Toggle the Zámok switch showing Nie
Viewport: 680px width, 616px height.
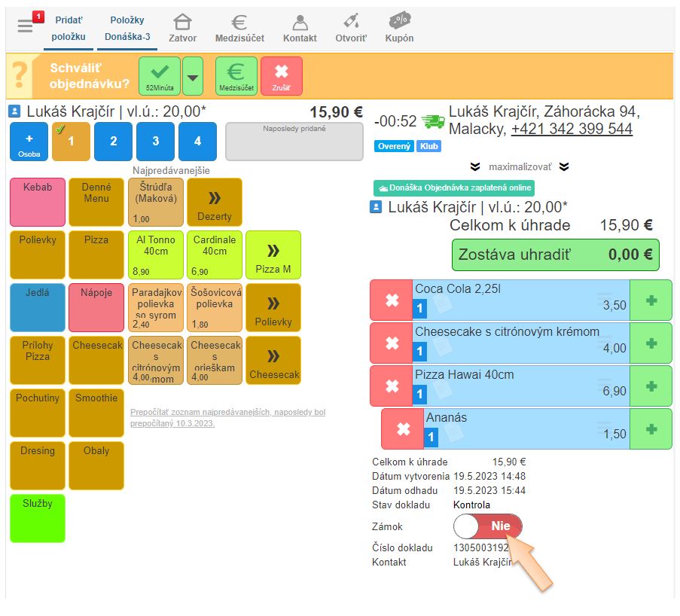click(487, 526)
